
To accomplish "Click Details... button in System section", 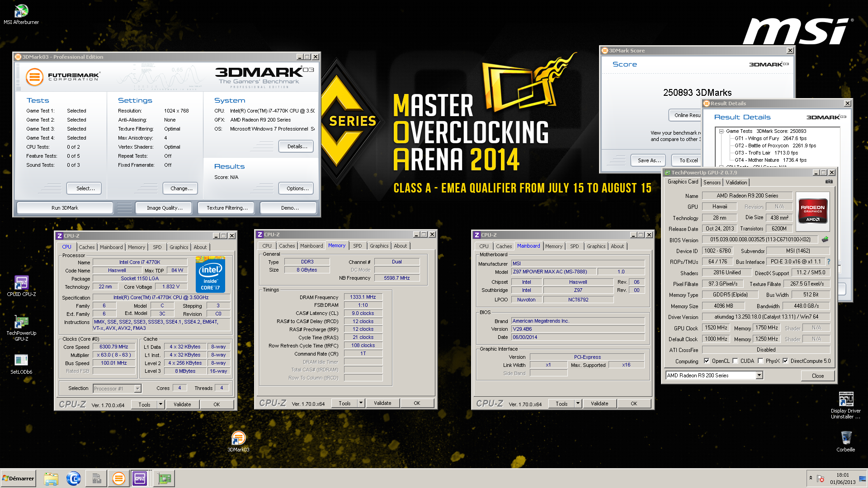I will point(297,146).
